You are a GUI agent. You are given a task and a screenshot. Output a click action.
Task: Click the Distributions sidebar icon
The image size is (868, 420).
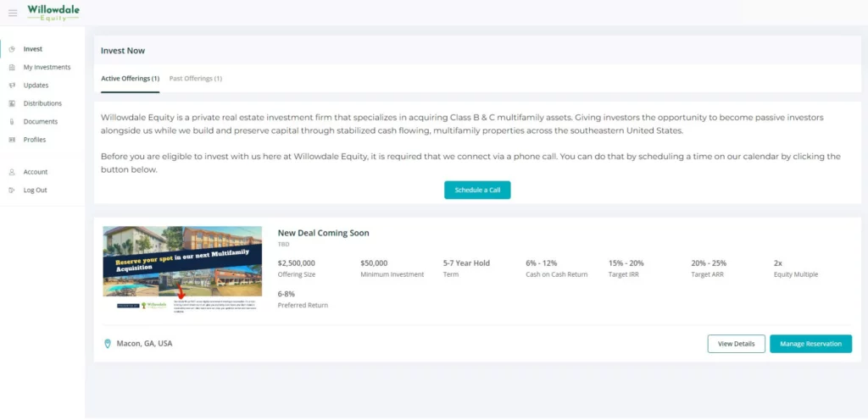(x=12, y=104)
